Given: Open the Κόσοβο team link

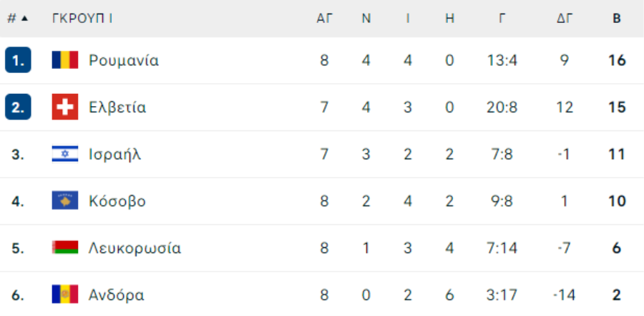Looking at the screenshot, I should 117,201.
